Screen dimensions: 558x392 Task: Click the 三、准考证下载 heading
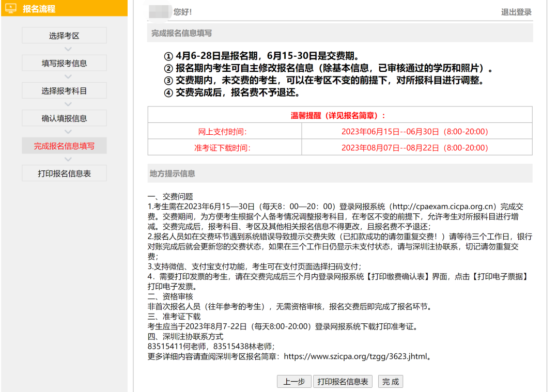(x=175, y=316)
